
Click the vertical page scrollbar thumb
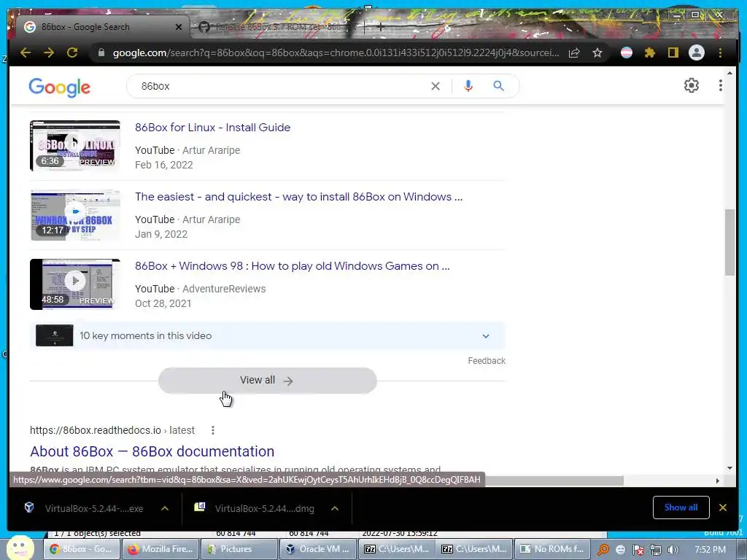coord(729,242)
